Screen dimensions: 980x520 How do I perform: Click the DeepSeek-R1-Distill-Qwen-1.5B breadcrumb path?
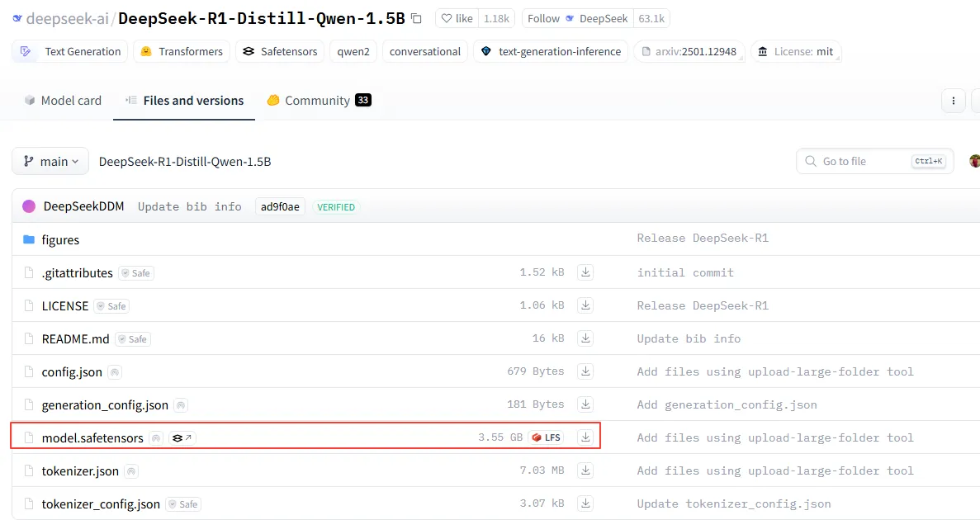[185, 161]
